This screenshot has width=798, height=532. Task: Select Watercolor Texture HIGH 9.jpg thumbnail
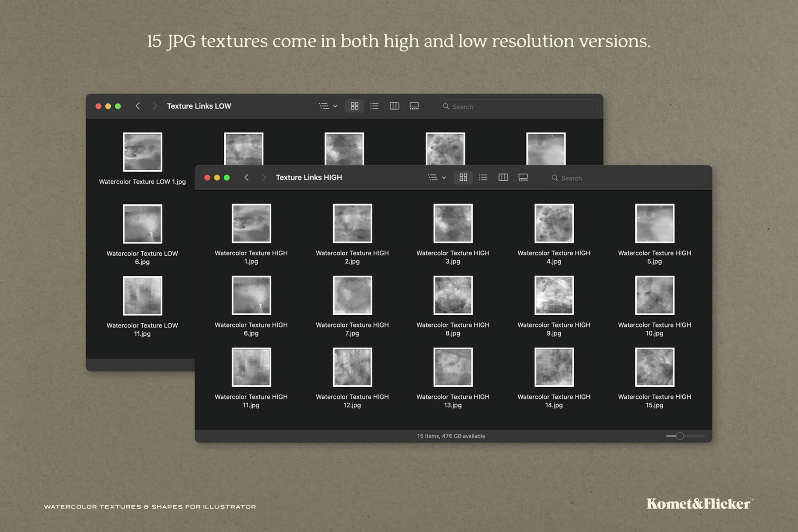pyautogui.click(x=554, y=295)
